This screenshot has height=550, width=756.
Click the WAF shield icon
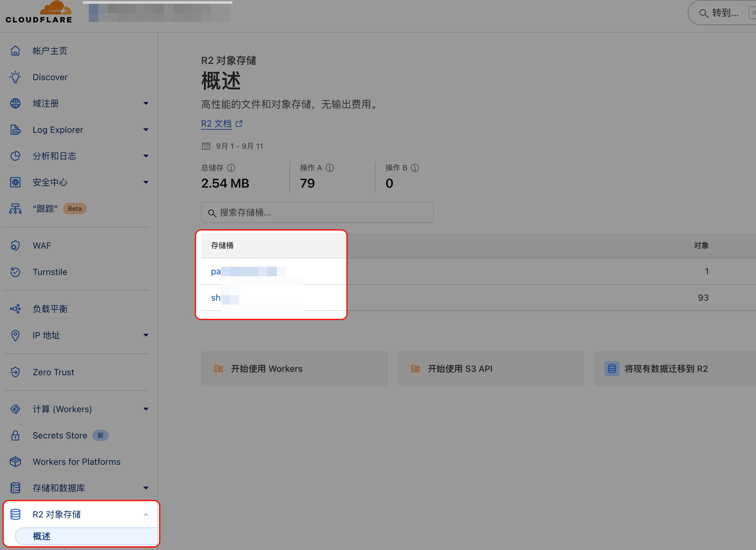(x=15, y=246)
